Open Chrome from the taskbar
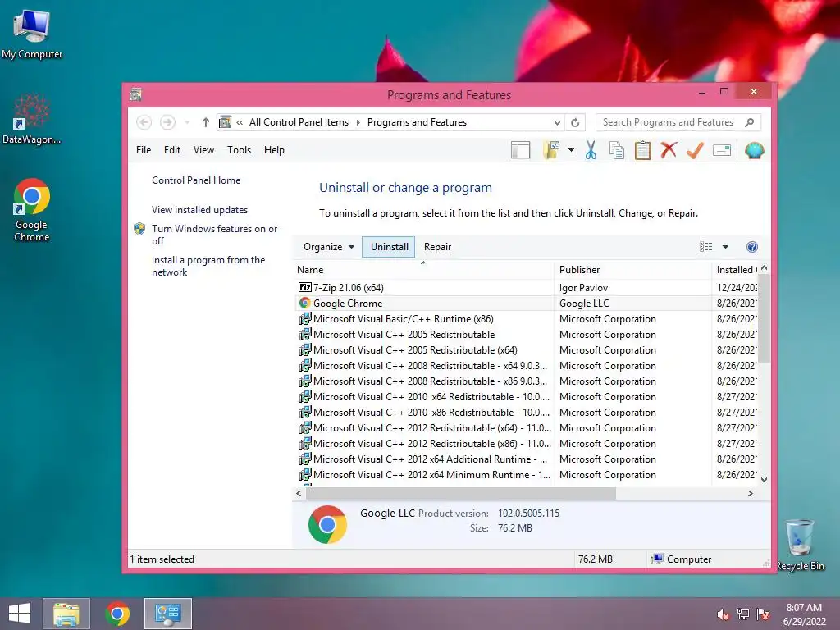The image size is (840, 630). click(117, 614)
